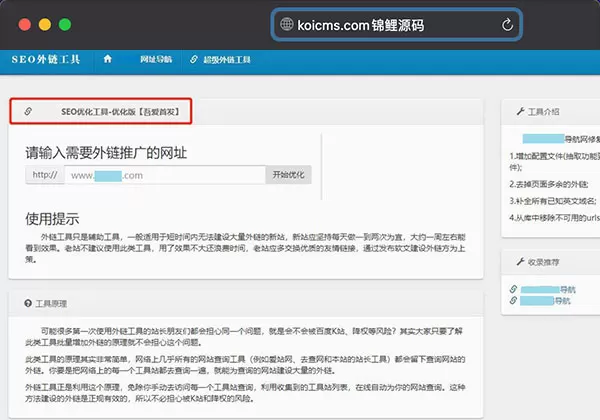The image size is (600, 420).
Task: Click the link icon beside second 导航 entry
Action: point(513,300)
